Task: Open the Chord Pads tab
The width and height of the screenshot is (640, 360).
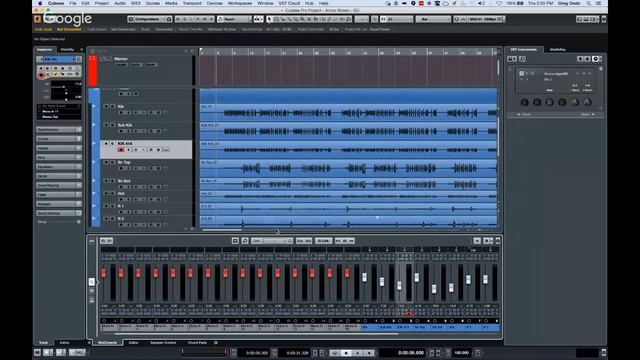Action: pyautogui.click(x=197, y=342)
